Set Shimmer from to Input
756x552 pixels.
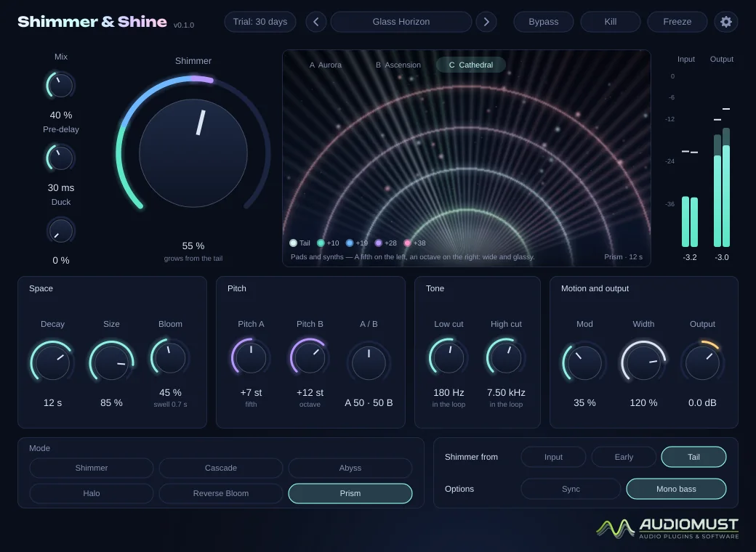(553, 457)
